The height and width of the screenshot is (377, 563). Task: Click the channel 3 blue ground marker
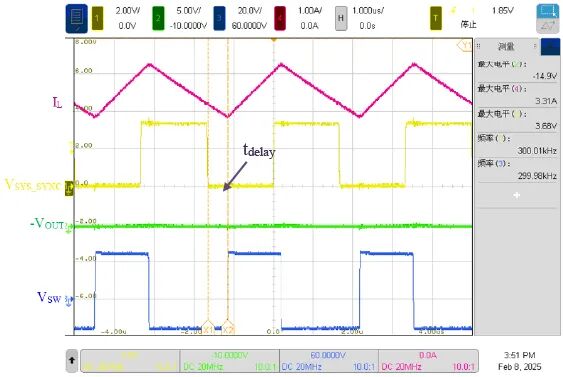coord(69,300)
